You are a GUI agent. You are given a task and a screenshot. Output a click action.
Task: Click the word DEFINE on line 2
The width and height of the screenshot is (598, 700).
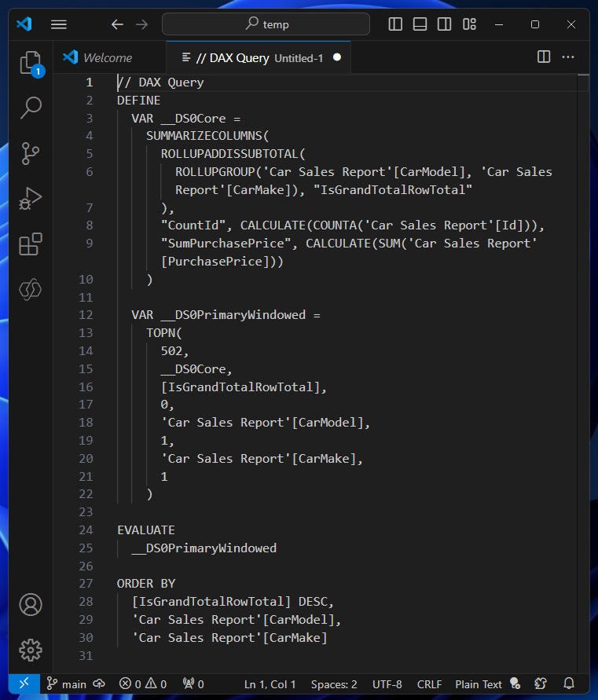click(138, 101)
